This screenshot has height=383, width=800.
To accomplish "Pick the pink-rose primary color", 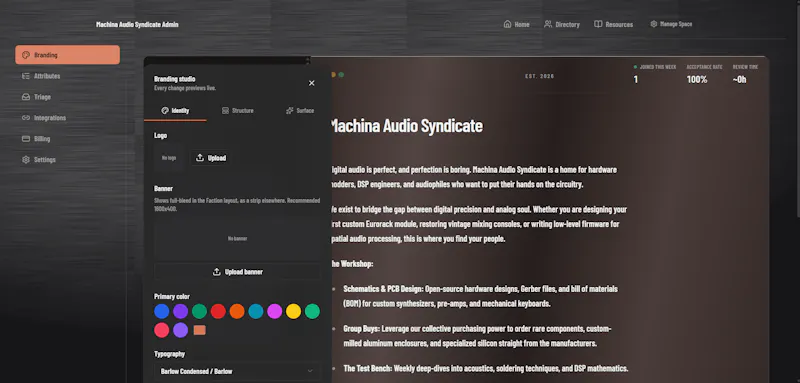I will pos(162,330).
